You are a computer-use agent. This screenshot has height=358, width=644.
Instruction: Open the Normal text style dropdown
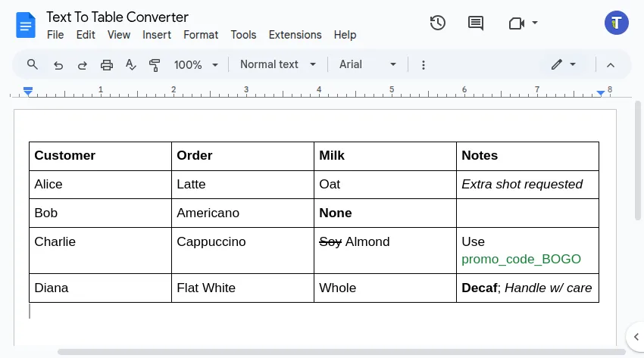[278, 64]
